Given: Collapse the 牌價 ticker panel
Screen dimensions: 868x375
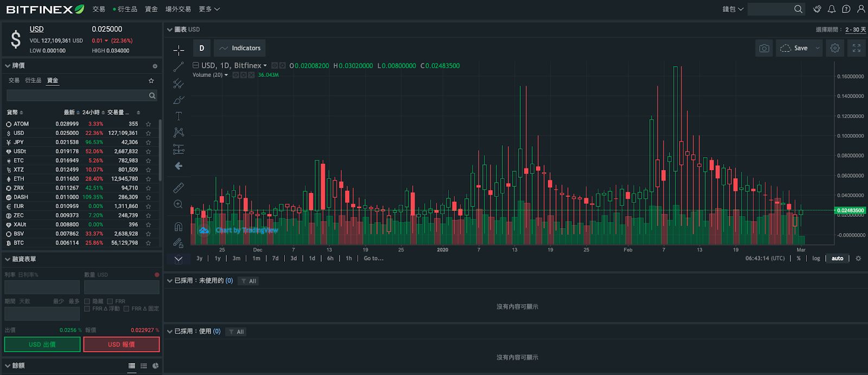Looking at the screenshot, I should tap(8, 66).
